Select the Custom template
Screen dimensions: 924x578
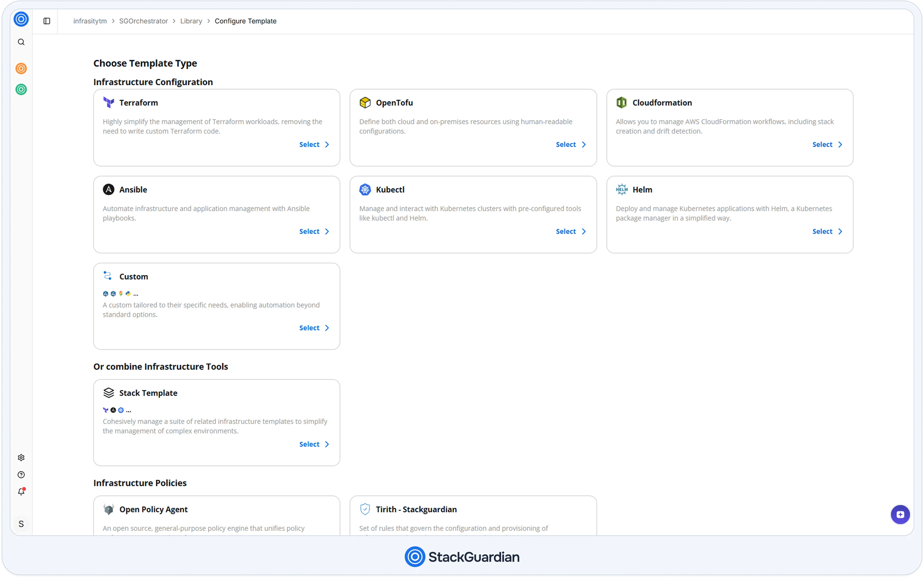[x=314, y=328]
